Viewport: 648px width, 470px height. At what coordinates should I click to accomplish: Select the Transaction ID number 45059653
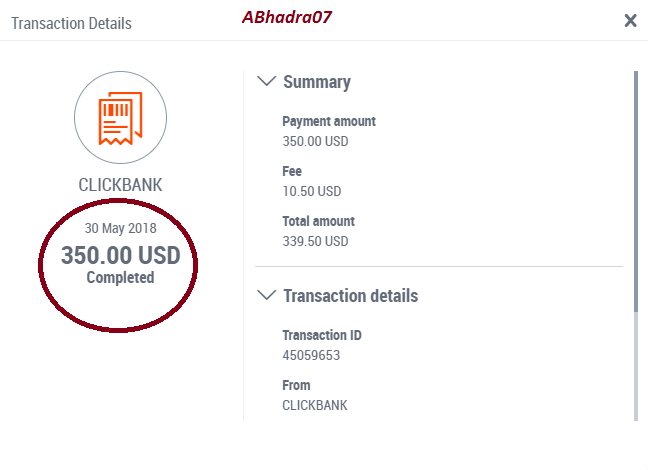(311, 355)
